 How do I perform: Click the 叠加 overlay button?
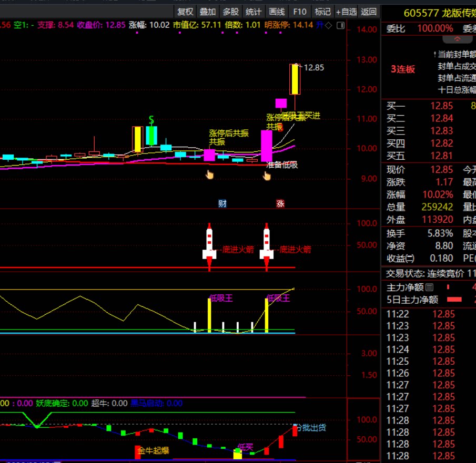click(x=208, y=12)
